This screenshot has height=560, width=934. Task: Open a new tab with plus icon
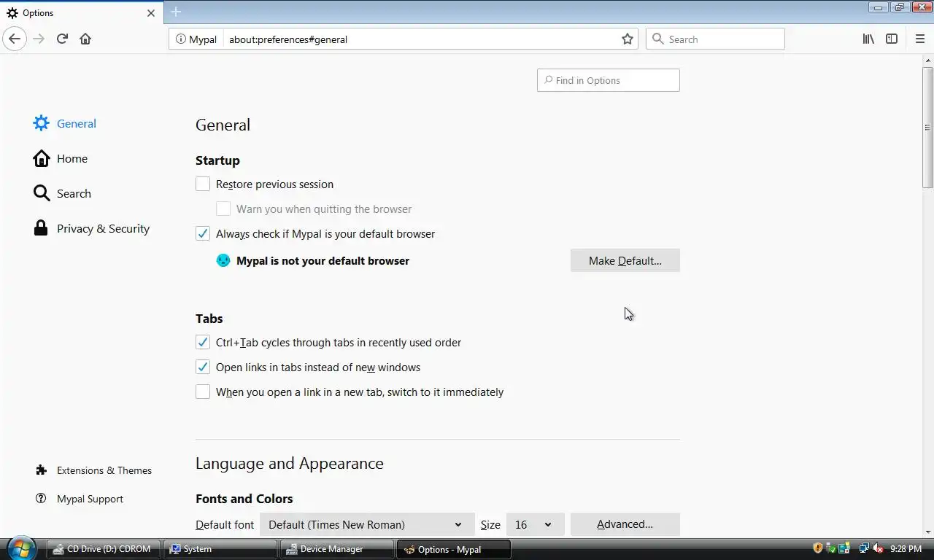tap(176, 12)
